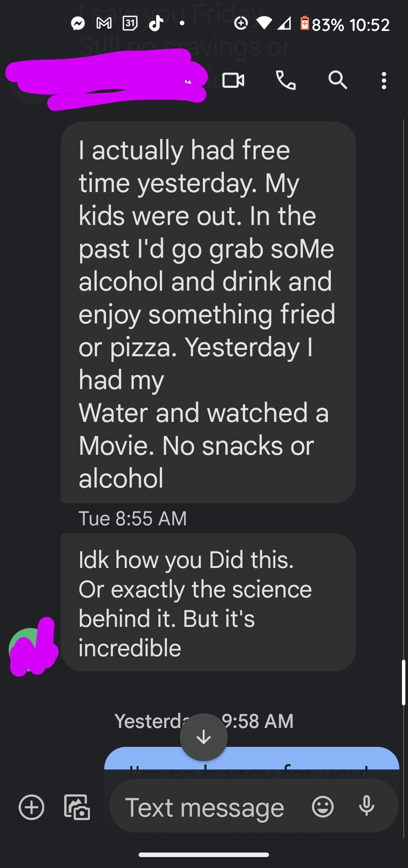Screen dimensions: 408x868
Task: Open gallery and camera picker
Action: tap(77, 807)
